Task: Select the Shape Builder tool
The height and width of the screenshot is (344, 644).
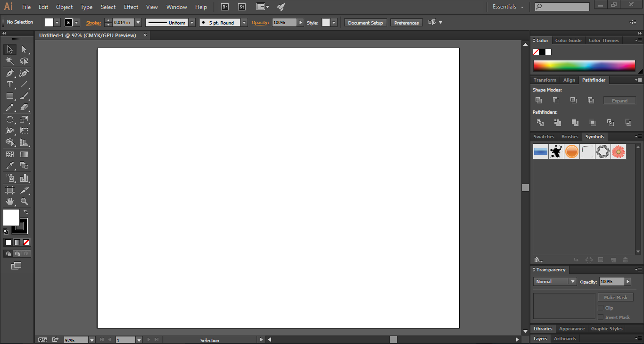Action: 10,143
